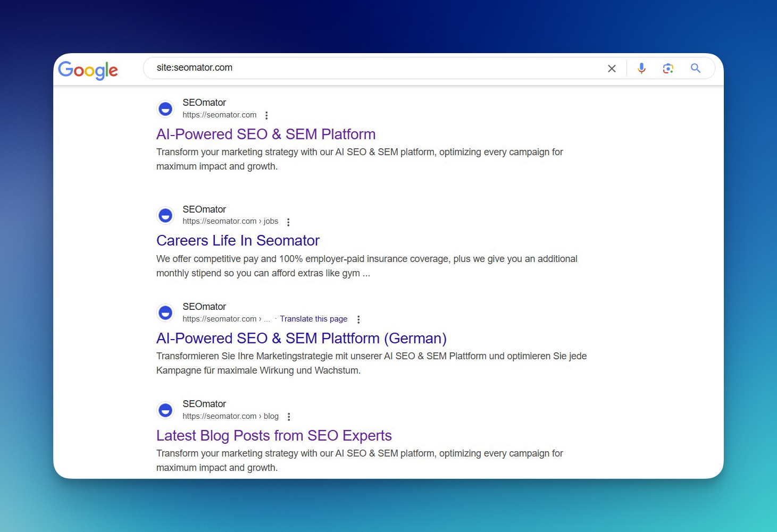This screenshot has width=777, height=532.
Task: Open the three-dot menu on the blog result
Action: (x=289, y=417)
